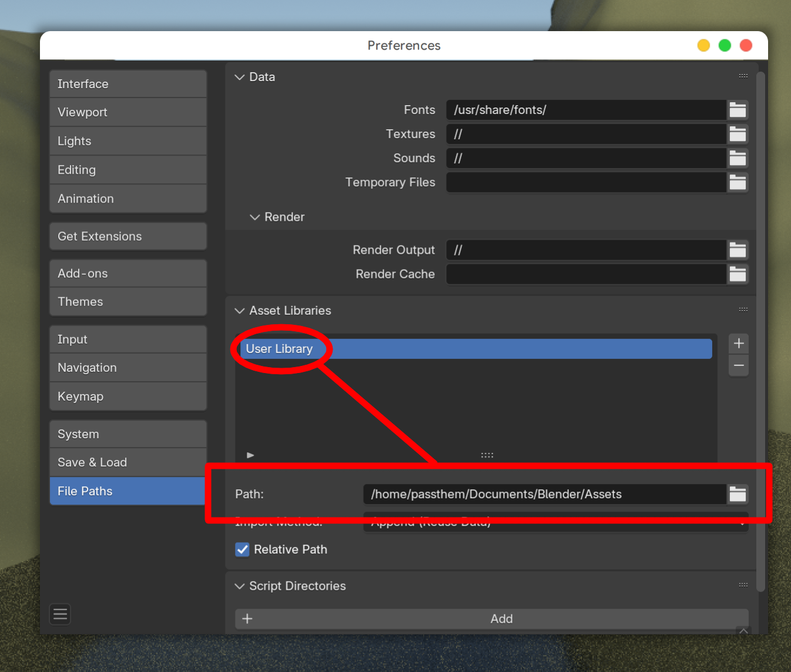The image size is (791, 672).
Task: Open the Viewport preferences tab
Action: click(x=128, y=112)
